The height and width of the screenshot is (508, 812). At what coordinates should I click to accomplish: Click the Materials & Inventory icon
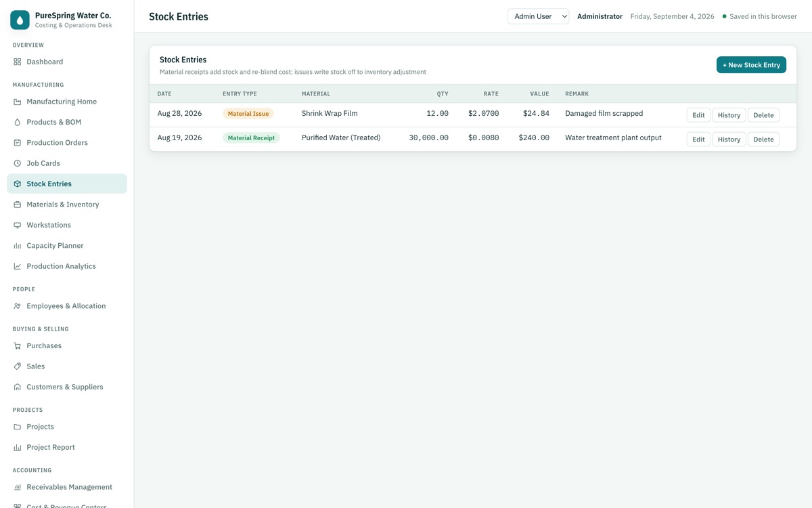click(18, 205)
